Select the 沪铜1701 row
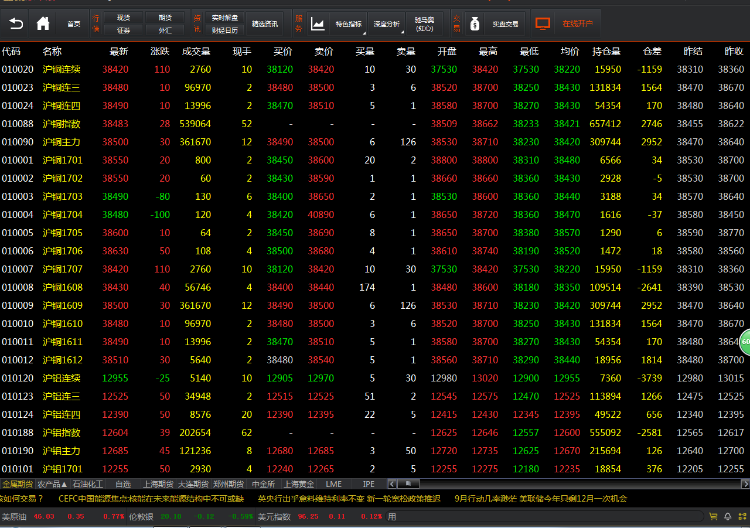This screenshot has width=750, height=528. point(375,160)
